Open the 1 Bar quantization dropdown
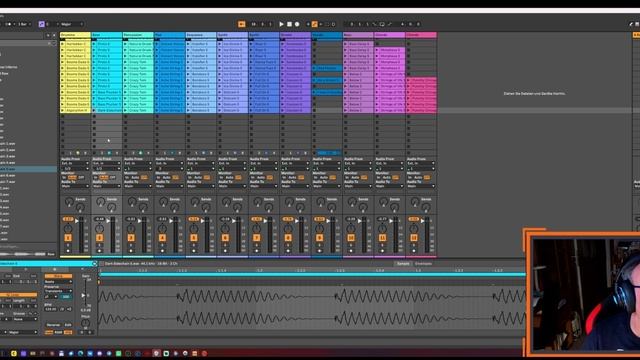 coord(23,24)
